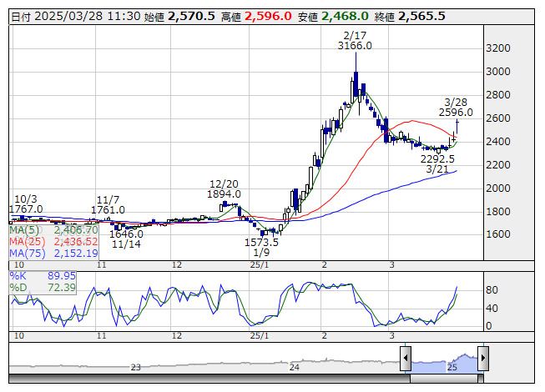Click the 10/3 1767.0 marker label

(x=26, y=204)
